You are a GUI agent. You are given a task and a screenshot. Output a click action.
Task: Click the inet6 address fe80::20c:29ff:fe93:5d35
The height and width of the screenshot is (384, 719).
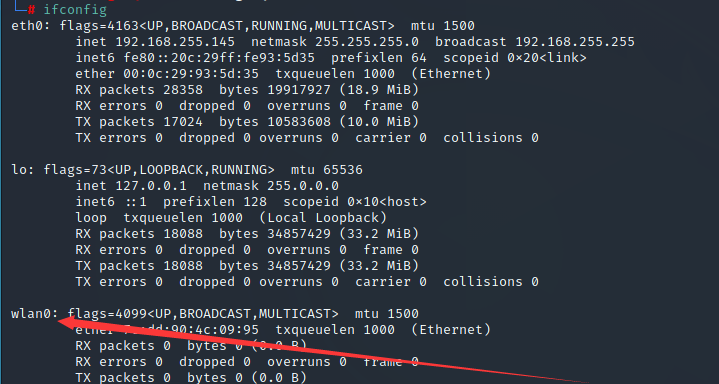pos(219,58)
